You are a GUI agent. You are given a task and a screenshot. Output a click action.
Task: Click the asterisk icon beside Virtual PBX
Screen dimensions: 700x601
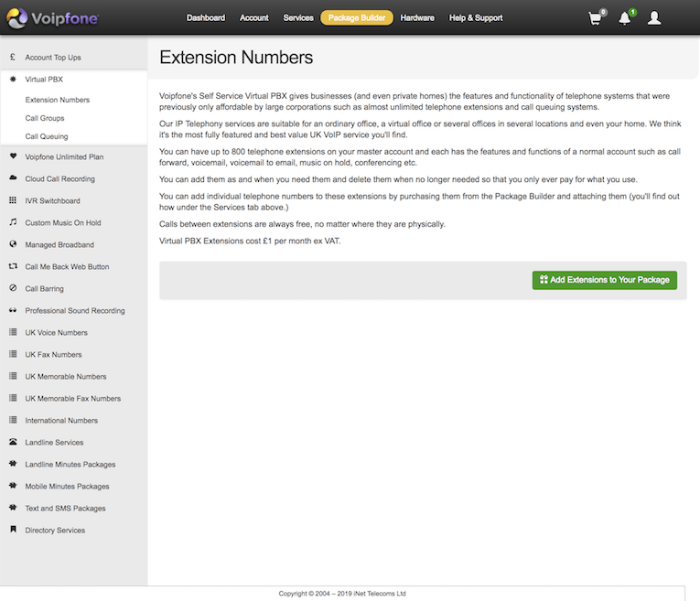[13, 79]
